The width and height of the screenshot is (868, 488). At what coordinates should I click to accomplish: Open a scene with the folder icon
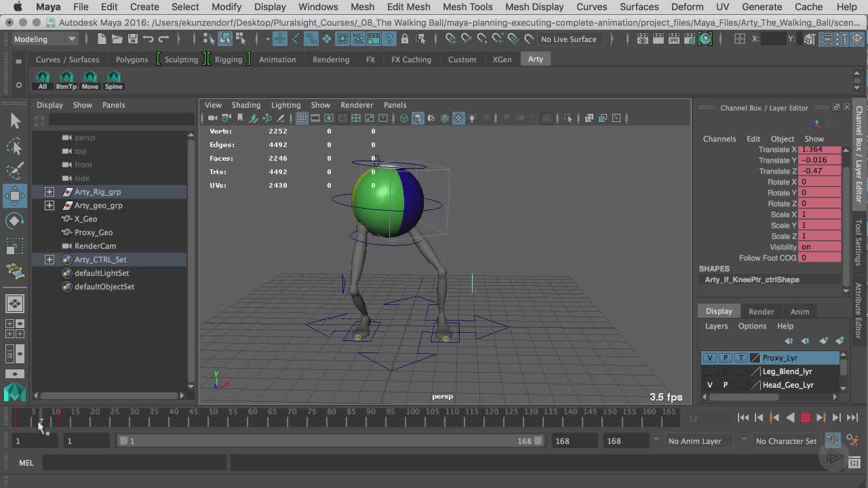click(117, 39)
